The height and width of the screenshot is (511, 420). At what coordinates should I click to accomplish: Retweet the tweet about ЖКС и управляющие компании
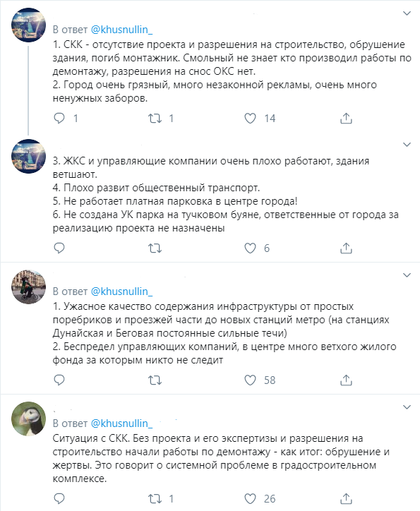tap(155, 248)
